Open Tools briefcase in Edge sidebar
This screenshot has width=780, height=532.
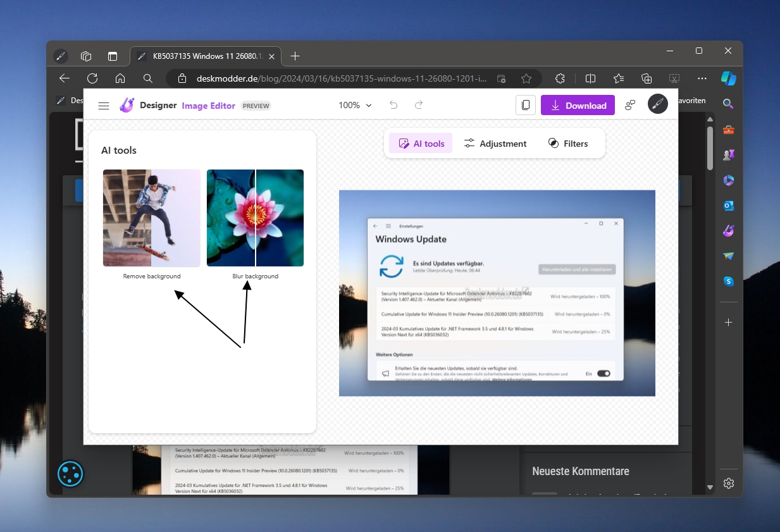click(729, 130)
